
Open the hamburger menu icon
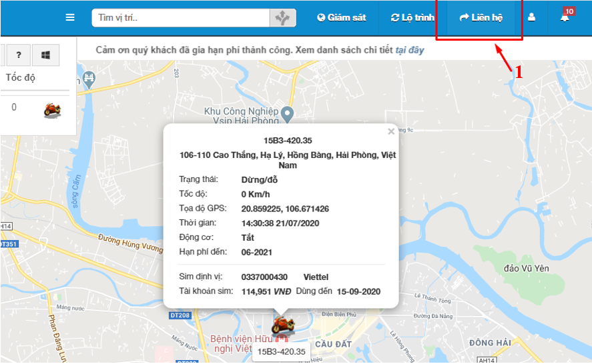[70, 17]
